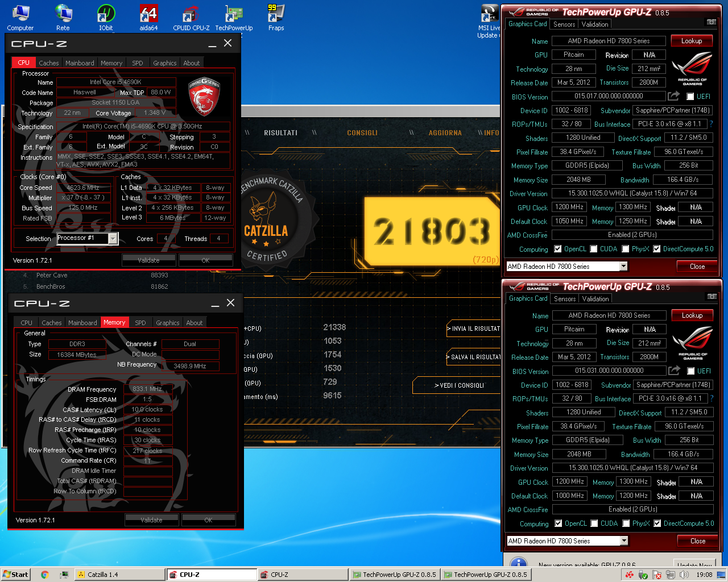Viewport: 728px width, 582px height.
Task: Open the Rete network desktop icon
Action: click(x=63, y=17)
